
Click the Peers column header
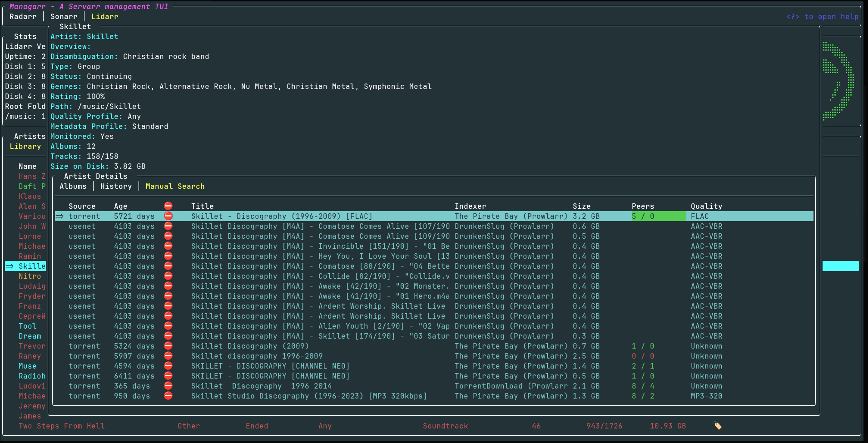pos(643,206)
